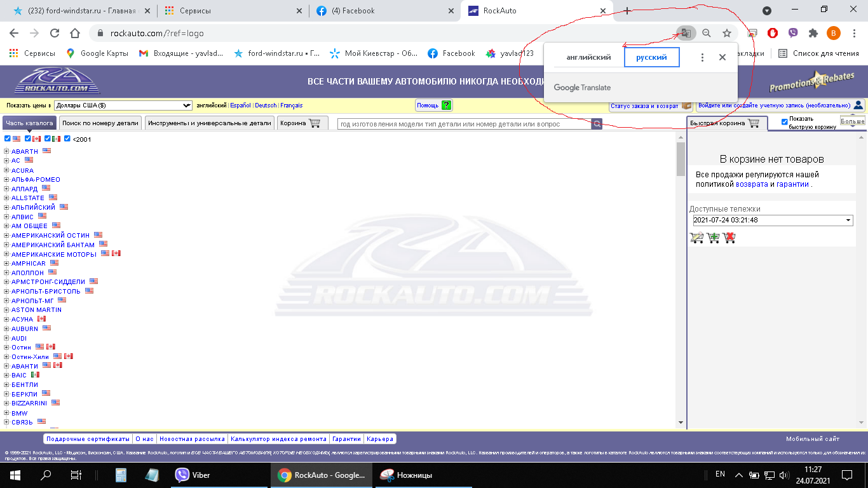Click the Google Translate icon in address bar

pyautogui.click(x=686, y=33)
